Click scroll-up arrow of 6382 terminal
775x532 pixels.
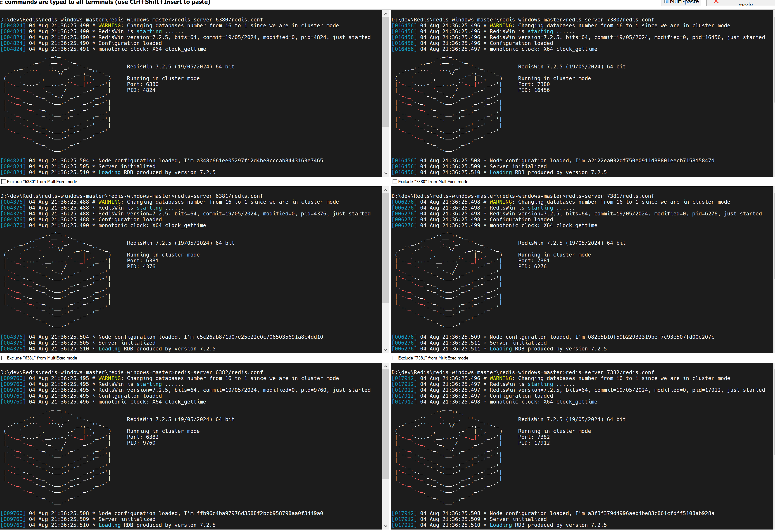(386, 366)
